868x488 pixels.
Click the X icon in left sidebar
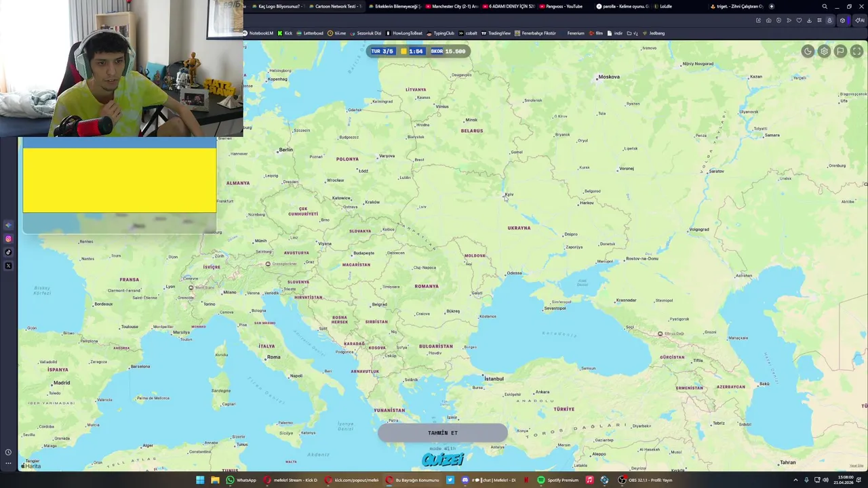coord(8,266)
